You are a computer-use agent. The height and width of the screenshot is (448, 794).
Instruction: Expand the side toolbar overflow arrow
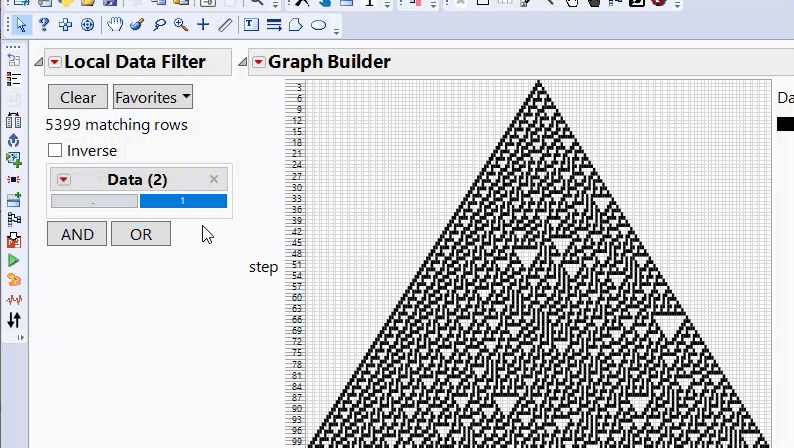click(x=21, y=337)
